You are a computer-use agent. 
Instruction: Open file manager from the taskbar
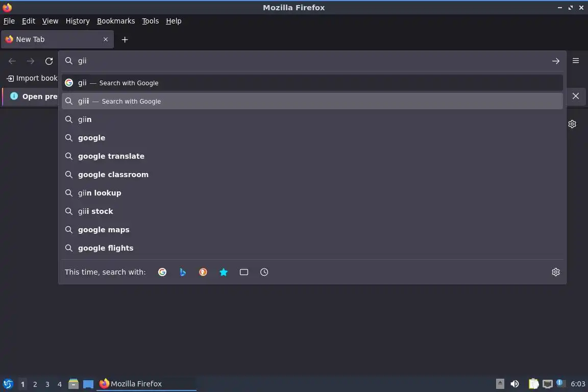[x=73, y=384]
